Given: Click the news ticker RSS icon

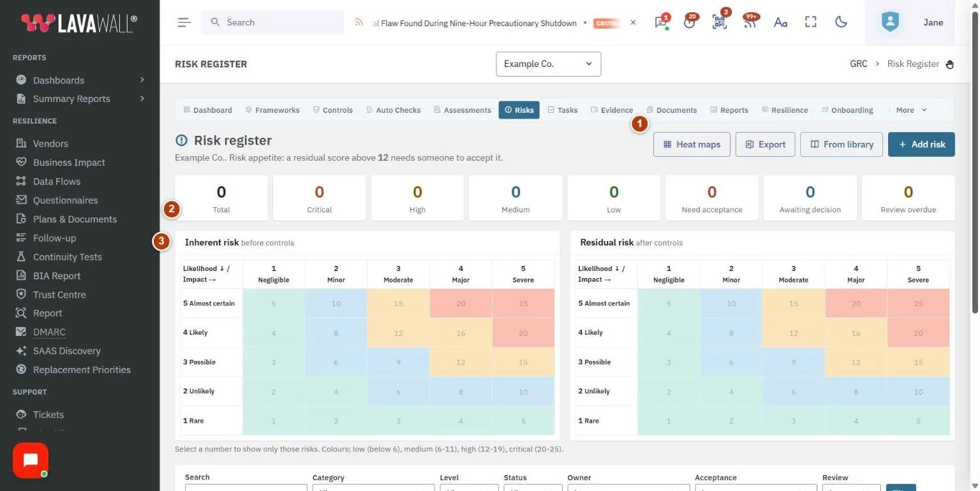Looking at the screenshot, I should (x=359, y=22).
